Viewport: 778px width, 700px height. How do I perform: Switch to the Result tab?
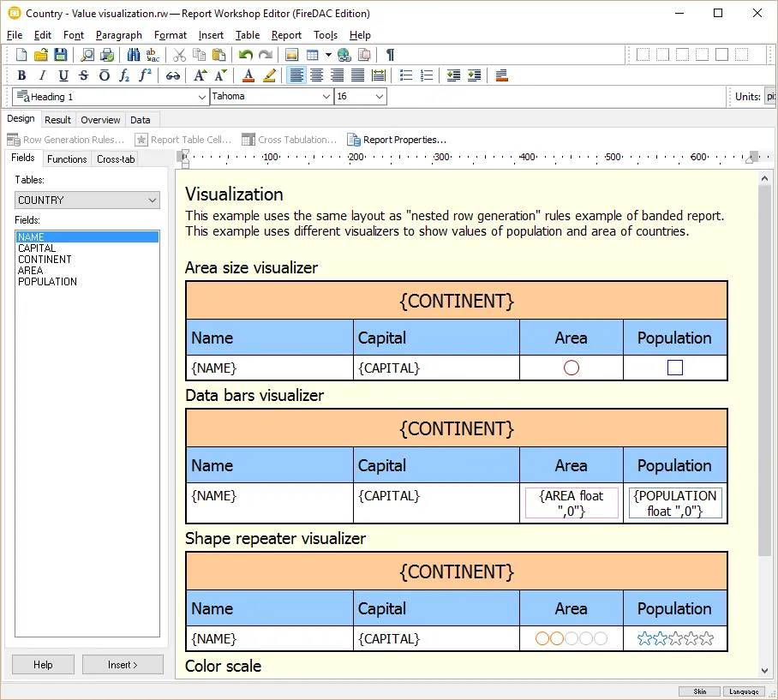click(x=58, y=120)
